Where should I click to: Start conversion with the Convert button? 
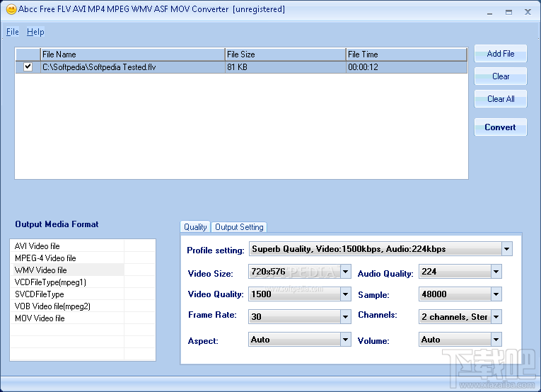(501, 127)
